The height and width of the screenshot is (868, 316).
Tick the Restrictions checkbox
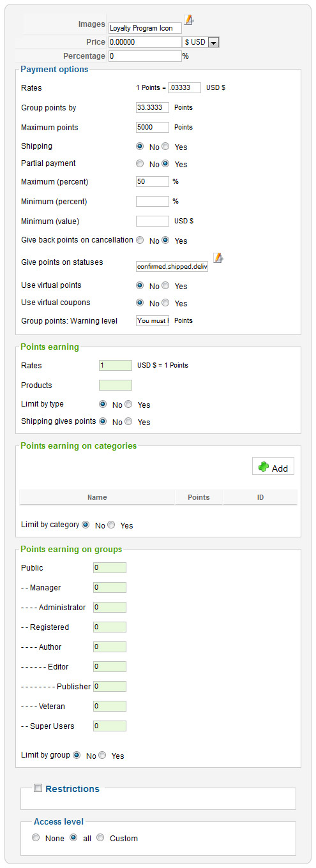(x=38, y=788)
